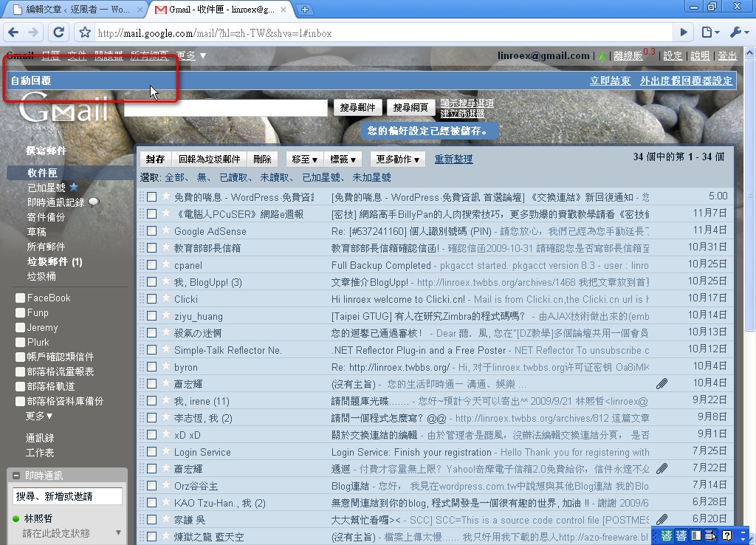Check the box for Google AdSense email
This screenshot has height=545, width=756.
pyautogui.click(x=152, y=230)
